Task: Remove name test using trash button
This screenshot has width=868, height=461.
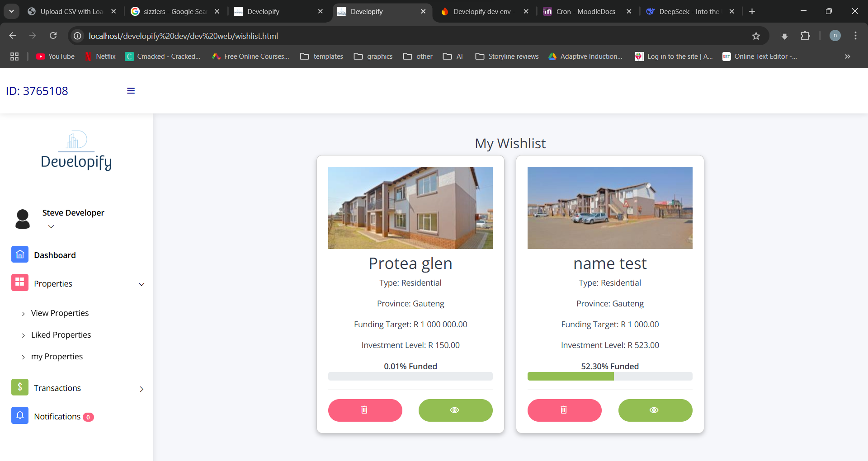Action: pyautogui.click(x=564, y=410)
